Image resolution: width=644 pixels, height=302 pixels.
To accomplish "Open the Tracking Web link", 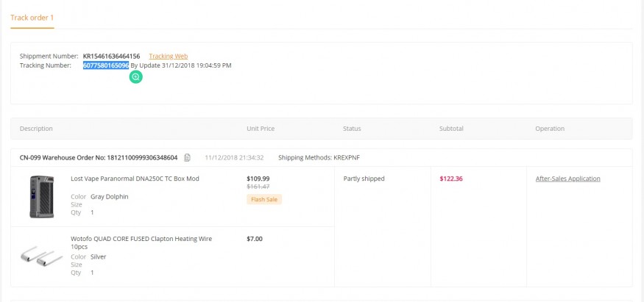I will coord(168,56).
